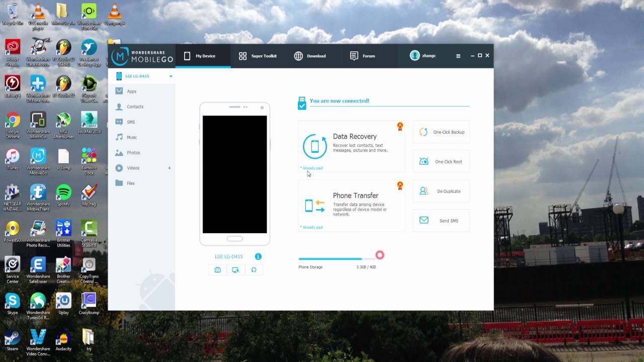Screen dimensions: 644x362
Task: Expand the LGE LG-D415 device dropdown
Action: (x=171, y=76)
